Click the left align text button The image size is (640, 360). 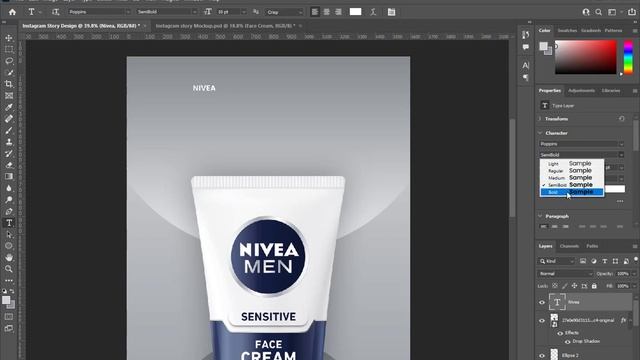tap(315, 12)
